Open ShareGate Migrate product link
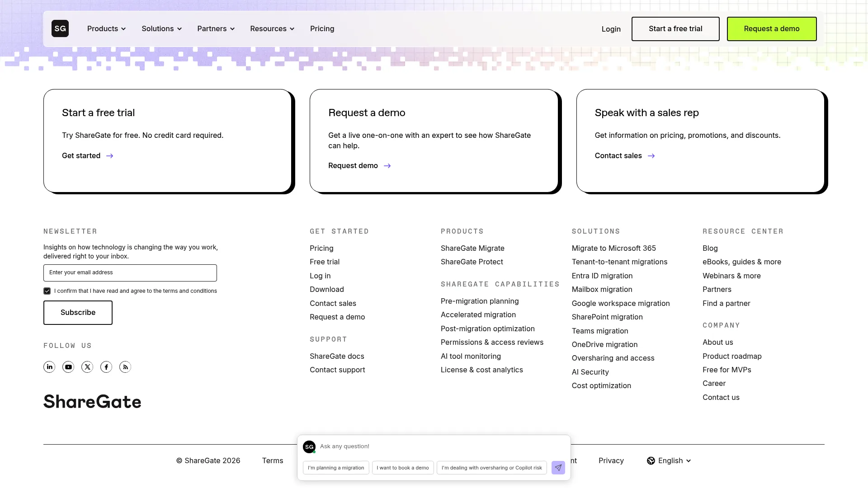The width and height of the screenshot is (868, 488). 472,249
